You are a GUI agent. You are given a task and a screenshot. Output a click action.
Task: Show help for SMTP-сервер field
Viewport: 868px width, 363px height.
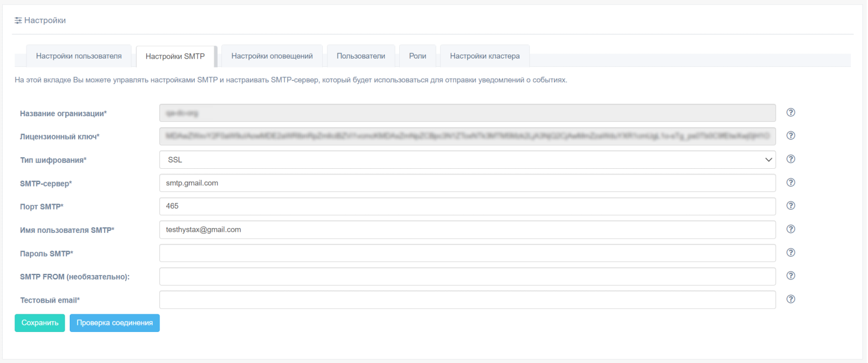(791, 183)
